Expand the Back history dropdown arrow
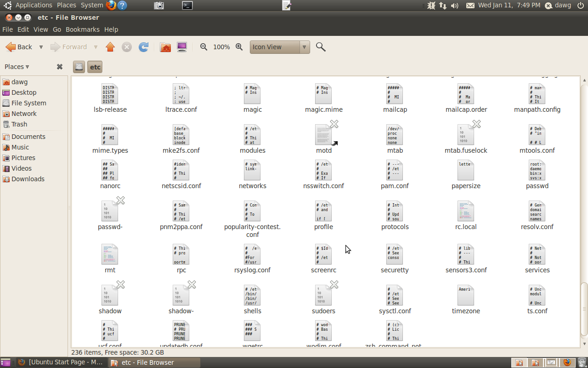This screenshot has width=588, height=368. [x=41, y=47]
